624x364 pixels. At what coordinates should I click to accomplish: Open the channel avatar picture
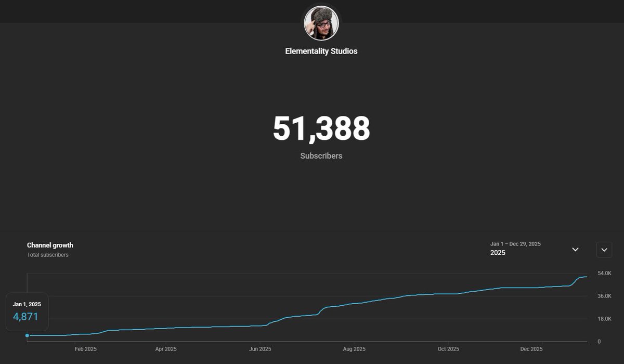[321, 22]
